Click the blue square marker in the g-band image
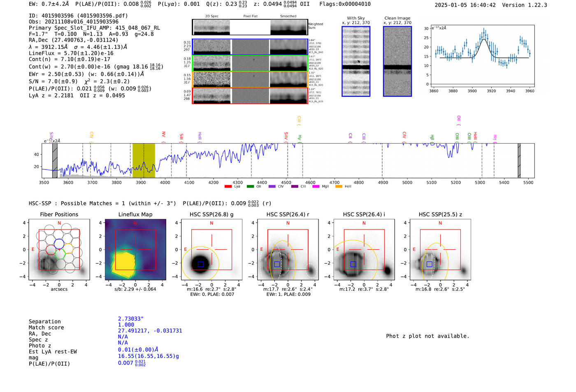The width and height of the screenshot is (576, 392). click(201, 264)
